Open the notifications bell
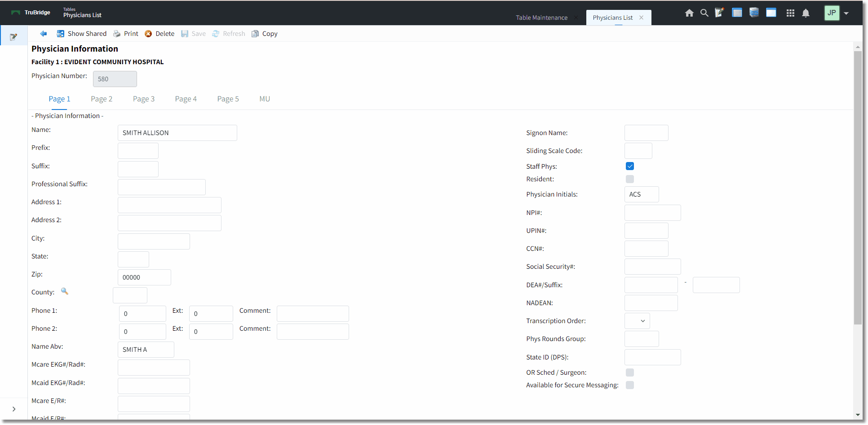Image resolution: width=868 pixels, height=425 pixels. 806,13
